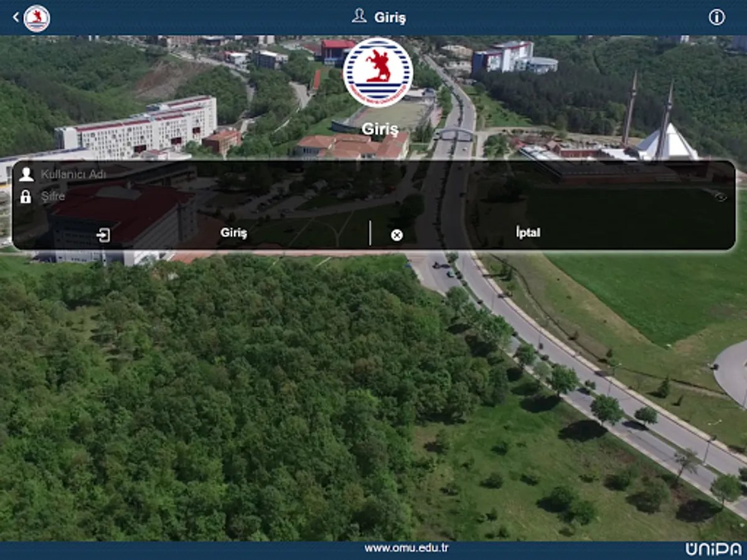This screenshot has width=747, height=560.
Task: Toggle password visibility with the eye icon
Action: [x=720, y=197]
